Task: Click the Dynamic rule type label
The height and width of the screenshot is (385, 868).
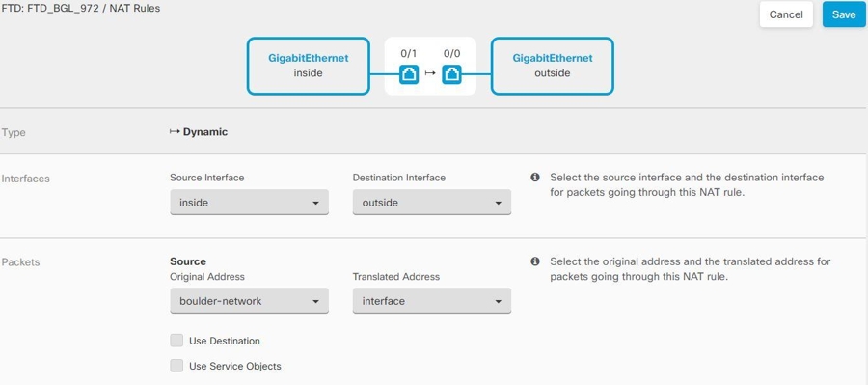Action: click(205, 132)
